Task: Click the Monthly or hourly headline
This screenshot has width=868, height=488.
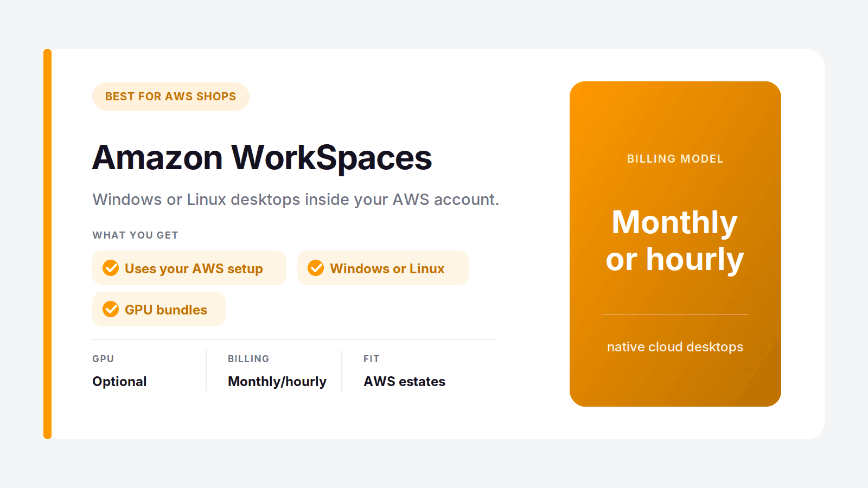Action: point(675,241)
